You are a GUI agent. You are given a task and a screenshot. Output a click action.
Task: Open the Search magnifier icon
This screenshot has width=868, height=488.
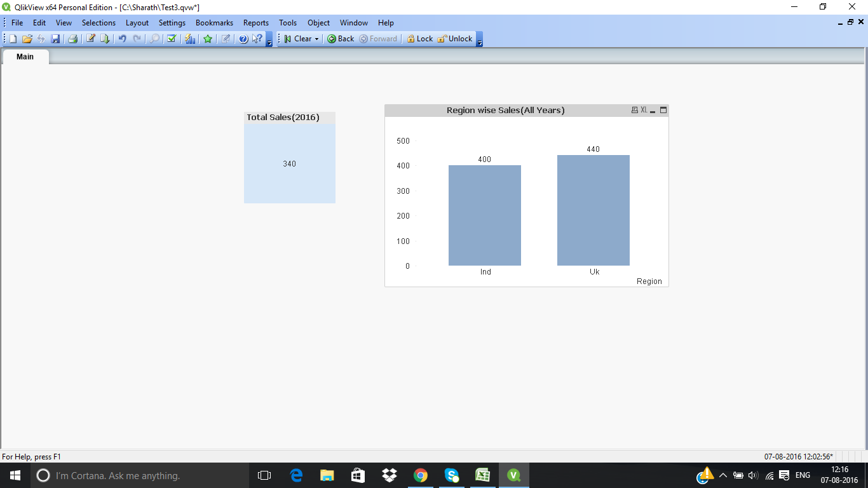[154, 39]
